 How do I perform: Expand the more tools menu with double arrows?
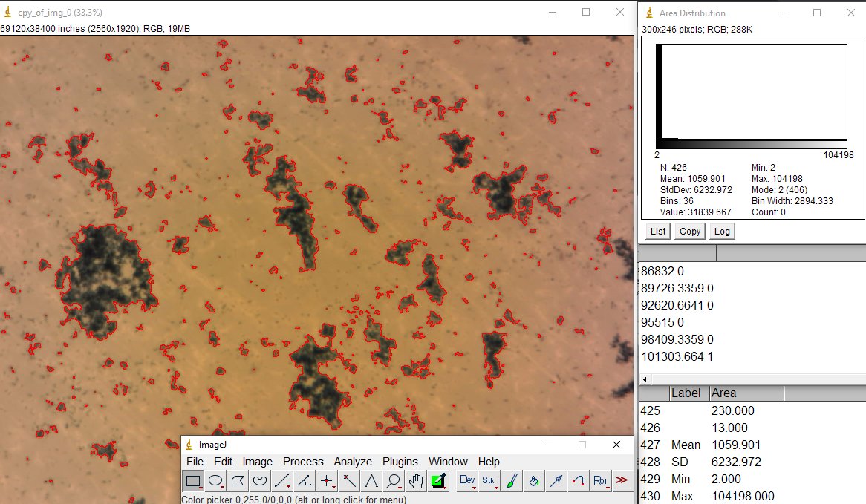(622, 481)
